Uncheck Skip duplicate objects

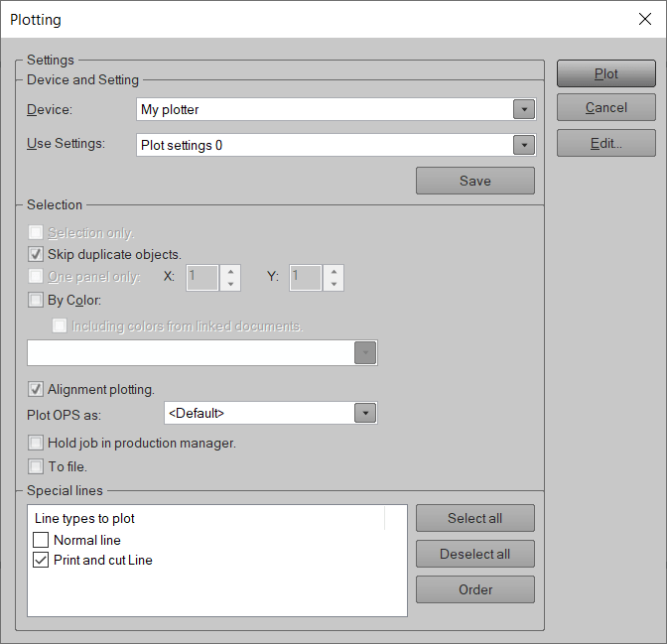[37, 255]
